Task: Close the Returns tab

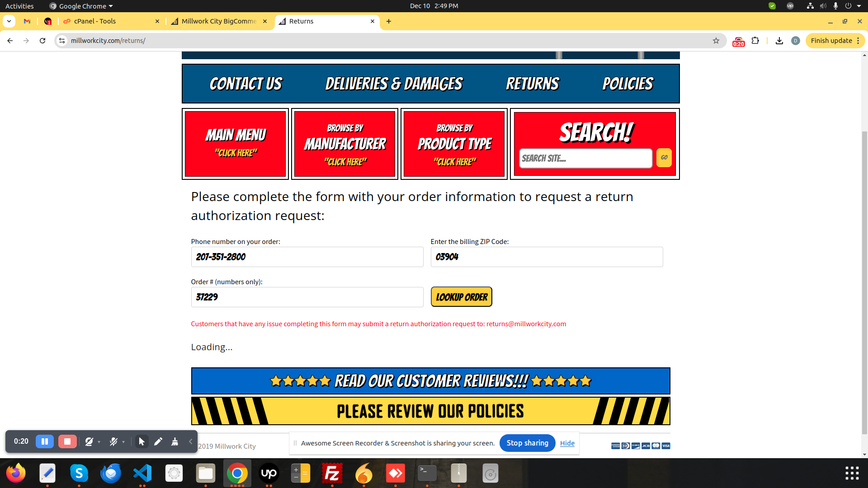Action: tap(373, 21)
